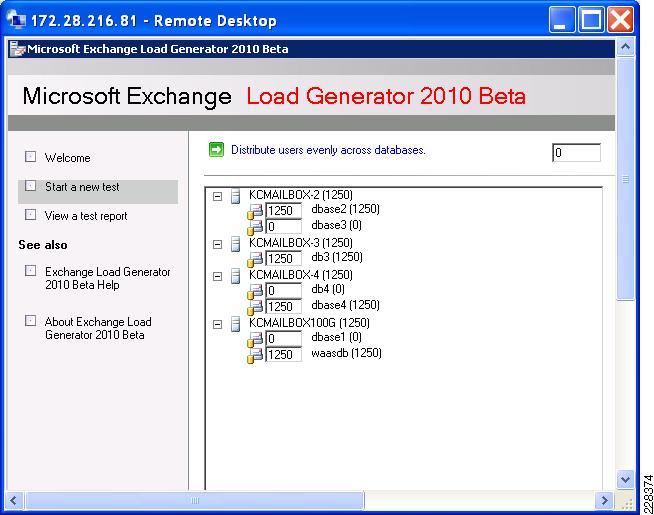Viewport: 654px width, 515px height.
Task: Click the dbase1 database icon
Action: coord(255,339)
